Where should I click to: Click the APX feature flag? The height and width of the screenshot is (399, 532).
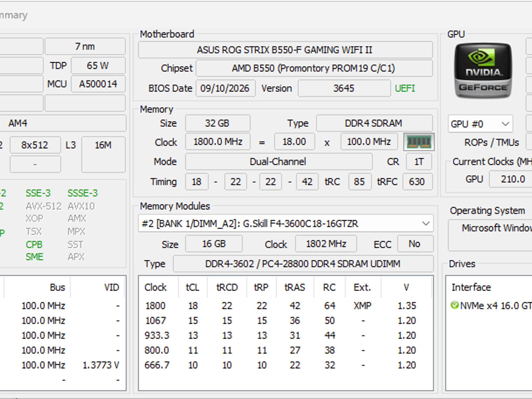point(76,257)
